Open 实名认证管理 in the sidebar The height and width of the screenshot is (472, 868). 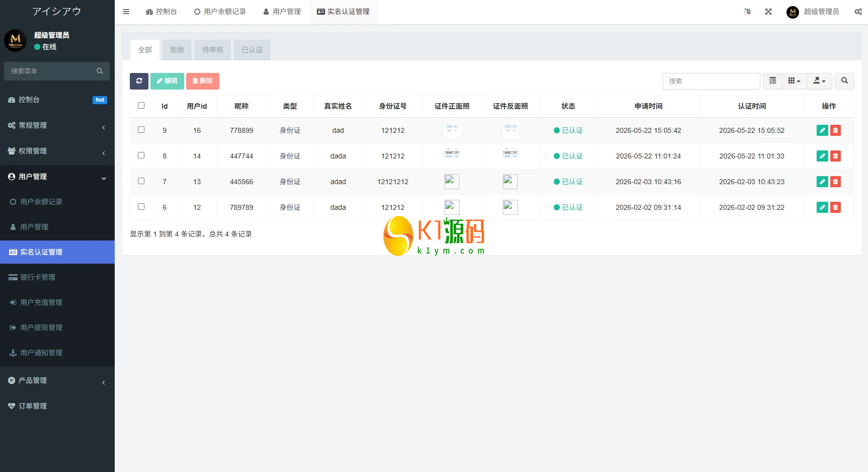coord(57,252)
